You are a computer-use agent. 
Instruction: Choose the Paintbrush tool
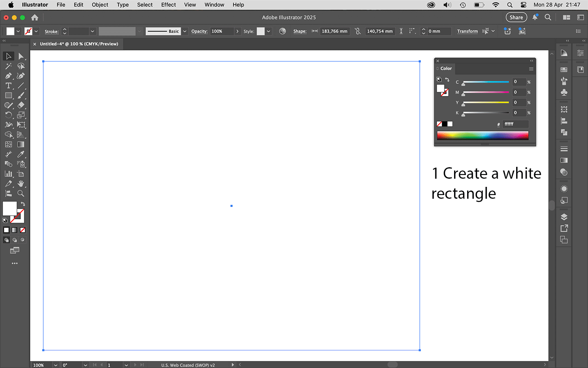click(21, 95)
